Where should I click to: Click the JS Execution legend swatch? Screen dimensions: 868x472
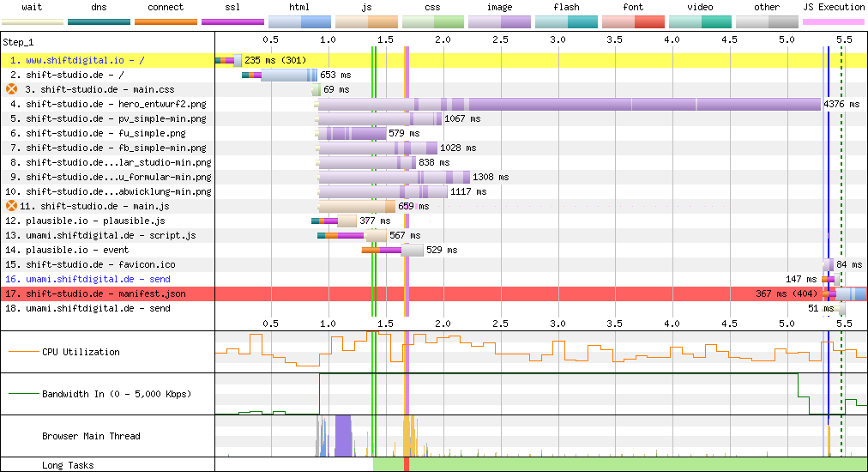(x=834, y=22)
